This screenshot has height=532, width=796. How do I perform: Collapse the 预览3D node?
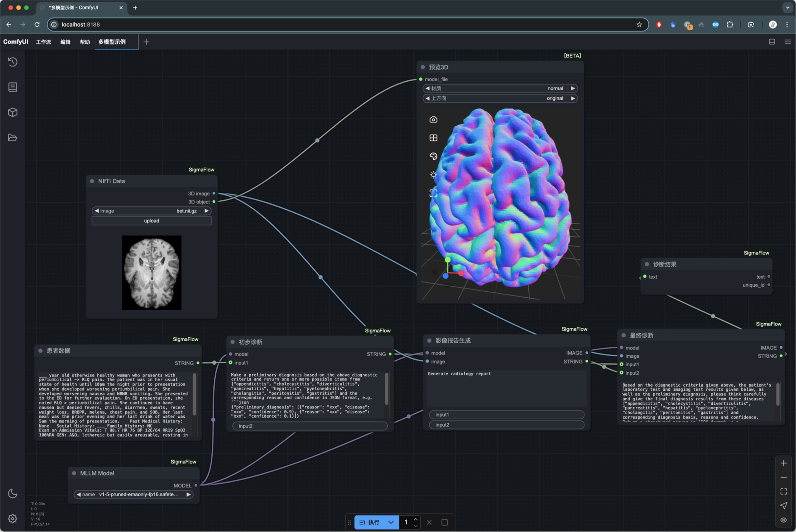tap(423, 67)
